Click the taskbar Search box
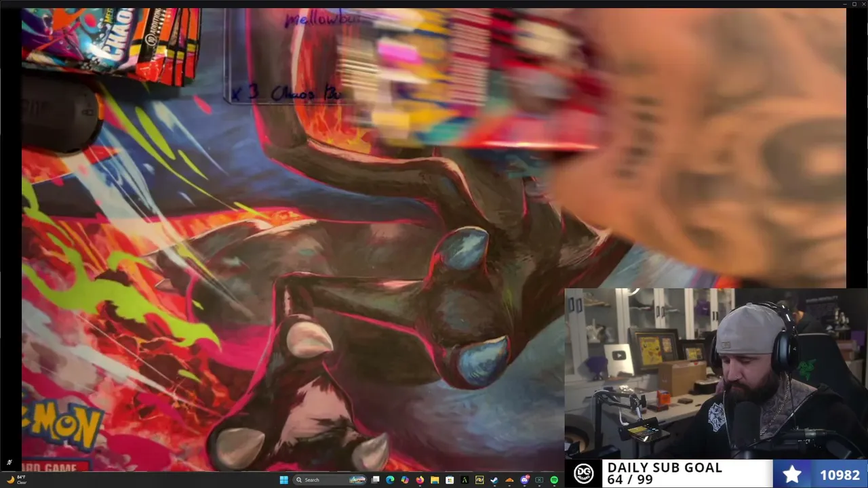Viewport: 868px width, 488px height. 330,480
